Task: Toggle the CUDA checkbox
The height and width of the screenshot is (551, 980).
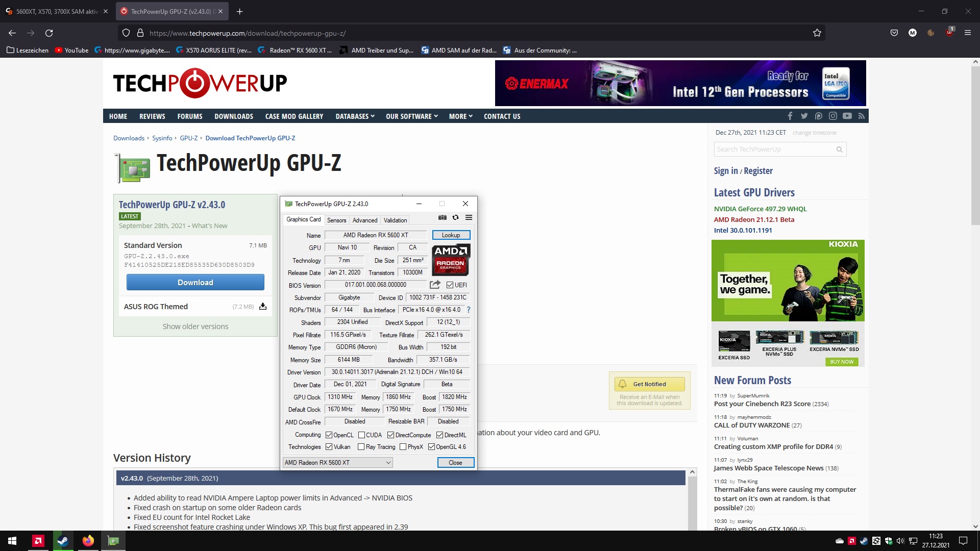Action: point(361,435)
